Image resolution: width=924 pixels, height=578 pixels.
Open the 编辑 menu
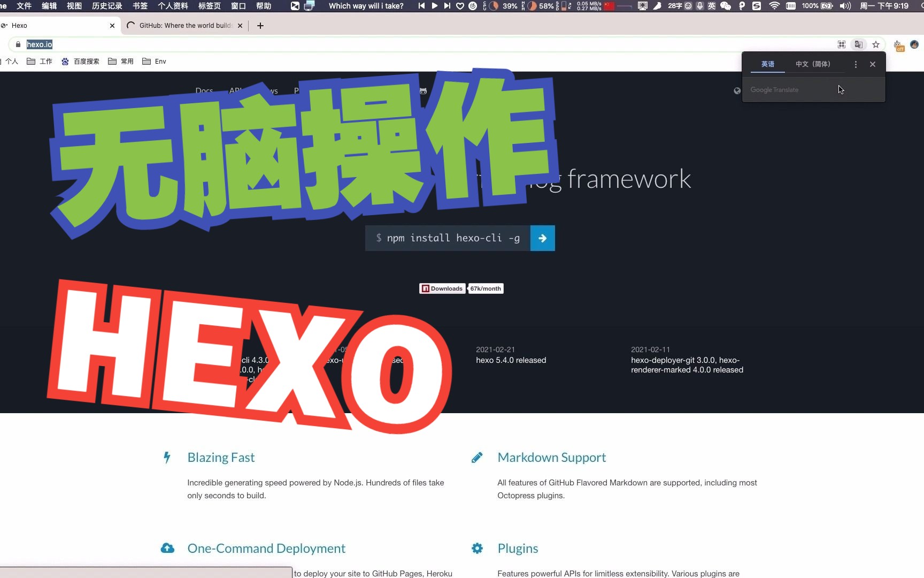tap(49, 6)
